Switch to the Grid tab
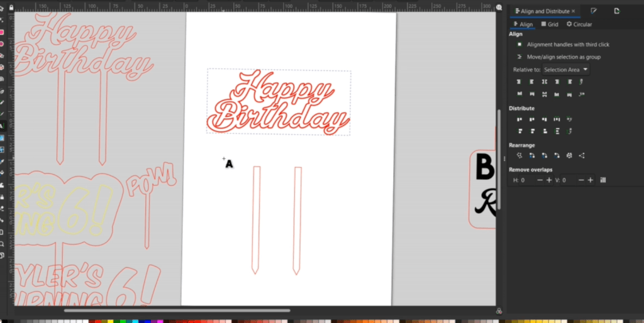Image resolution: width=644 pixels, height=323 pixels. point(550,25)
